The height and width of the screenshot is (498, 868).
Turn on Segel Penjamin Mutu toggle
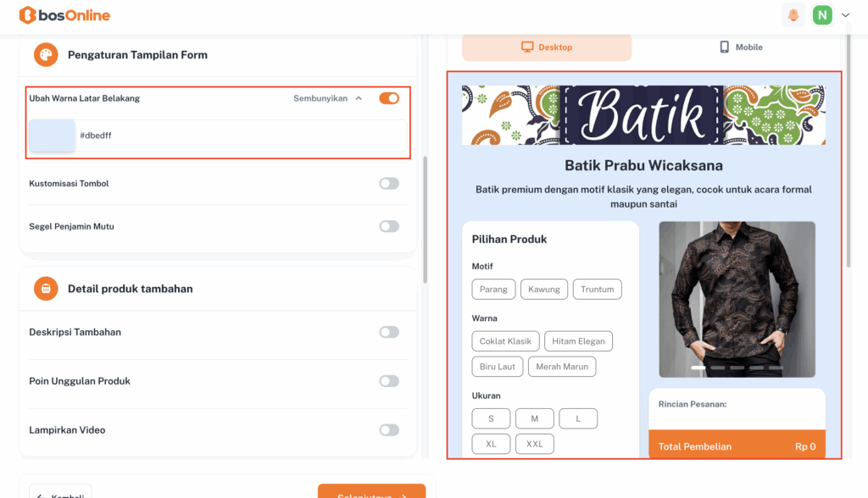pyautogui.click(x=389, y=226)
